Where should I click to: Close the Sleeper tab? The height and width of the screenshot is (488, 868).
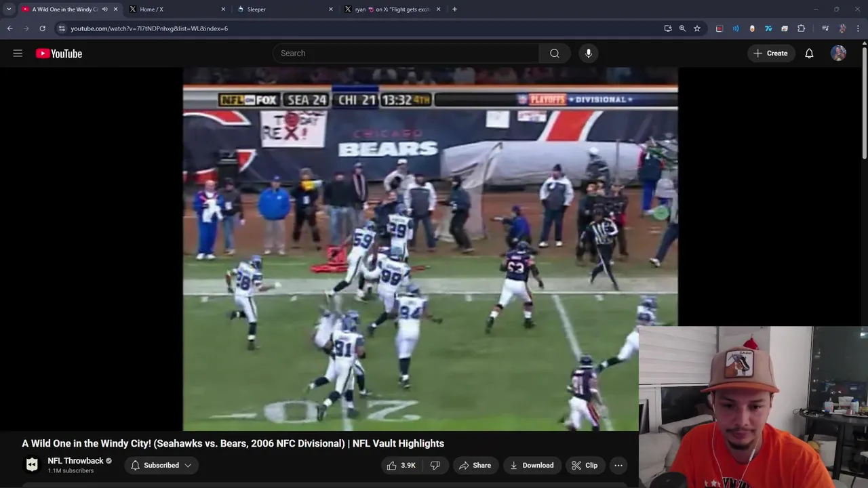click(x=331, y=9)
